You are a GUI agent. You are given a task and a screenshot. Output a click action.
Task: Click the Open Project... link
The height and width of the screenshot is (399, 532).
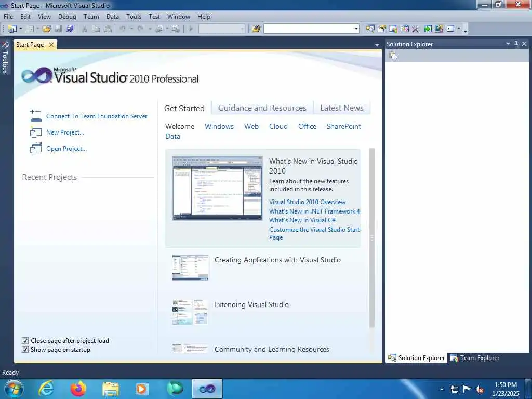66,149
